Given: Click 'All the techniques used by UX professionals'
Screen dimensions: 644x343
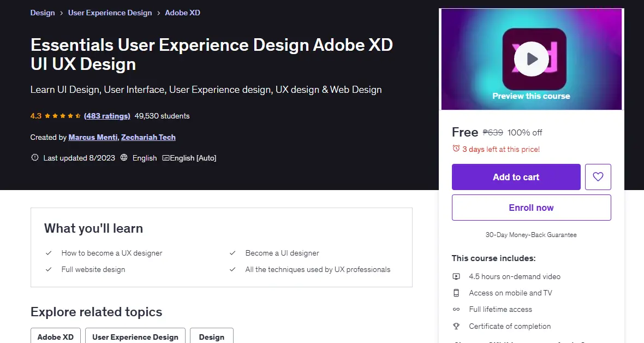Looking at the screenshot, I should pyautogui.click(x=318, y=269).
